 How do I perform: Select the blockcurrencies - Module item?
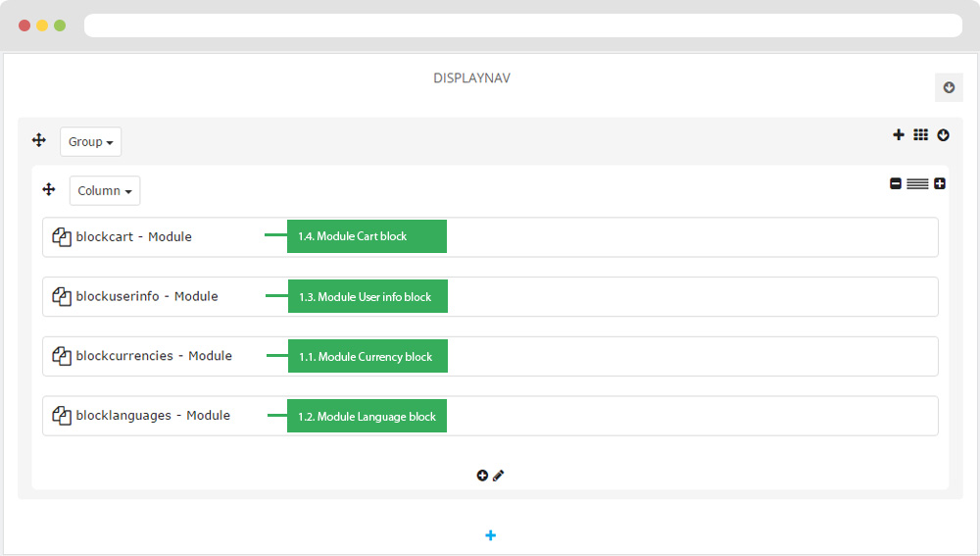pos(154,356)
